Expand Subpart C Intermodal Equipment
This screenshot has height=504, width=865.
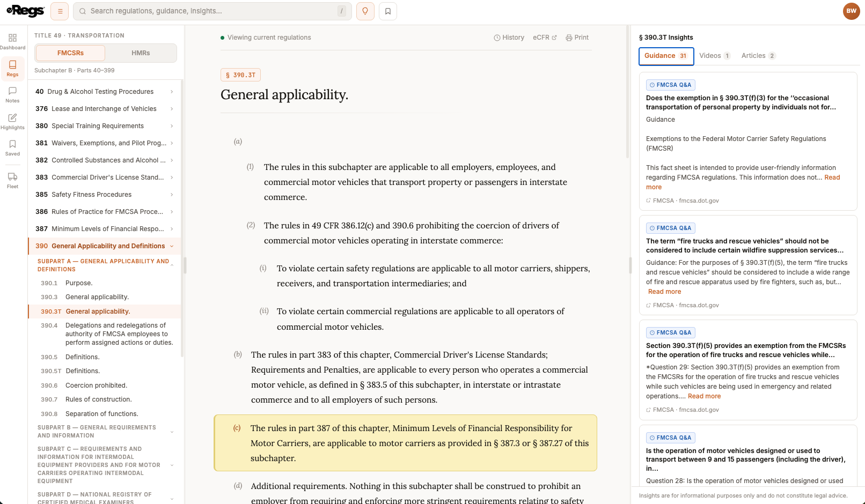pos(105,465)
